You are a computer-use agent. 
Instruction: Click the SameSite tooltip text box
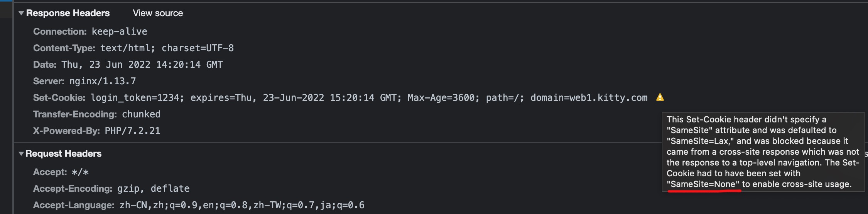click(x=763, y=152)
